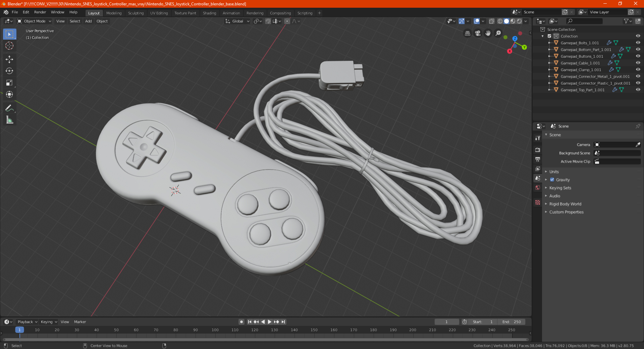
Task: Open the View Layer properties tab
Action: click(x=538, y=169)
